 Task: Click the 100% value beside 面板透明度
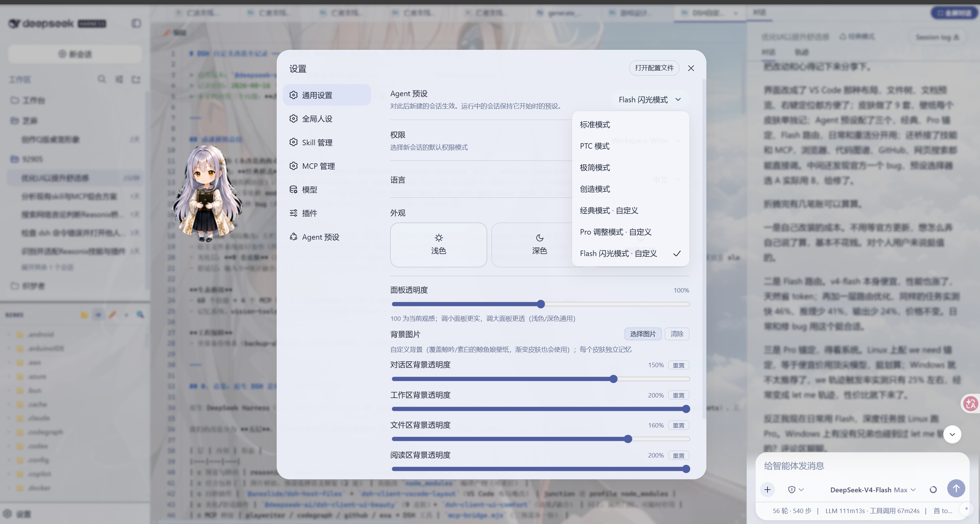pyautogui.click(x=681, y=290)
